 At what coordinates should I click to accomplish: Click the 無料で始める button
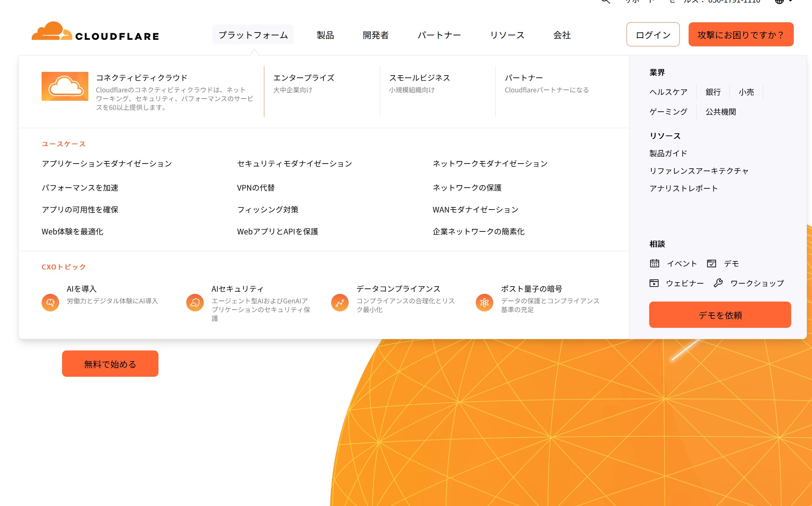pyautogui.click(x=110, y=364)
